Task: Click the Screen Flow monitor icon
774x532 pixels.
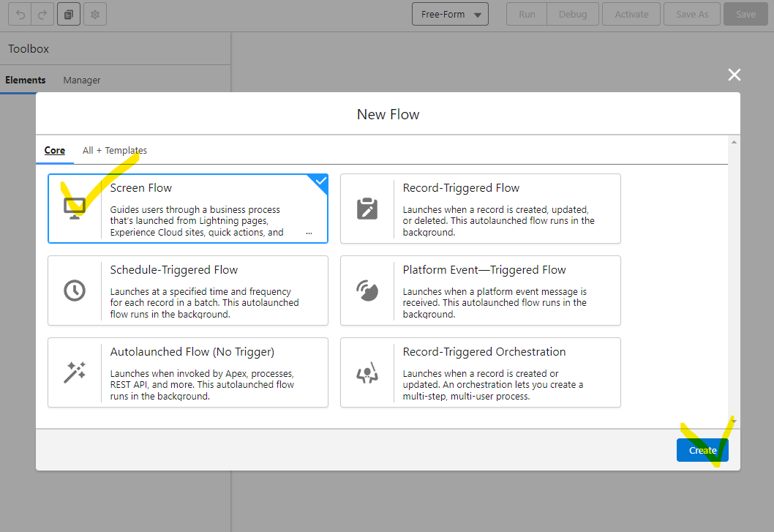Action: click(x=75, y=208)
